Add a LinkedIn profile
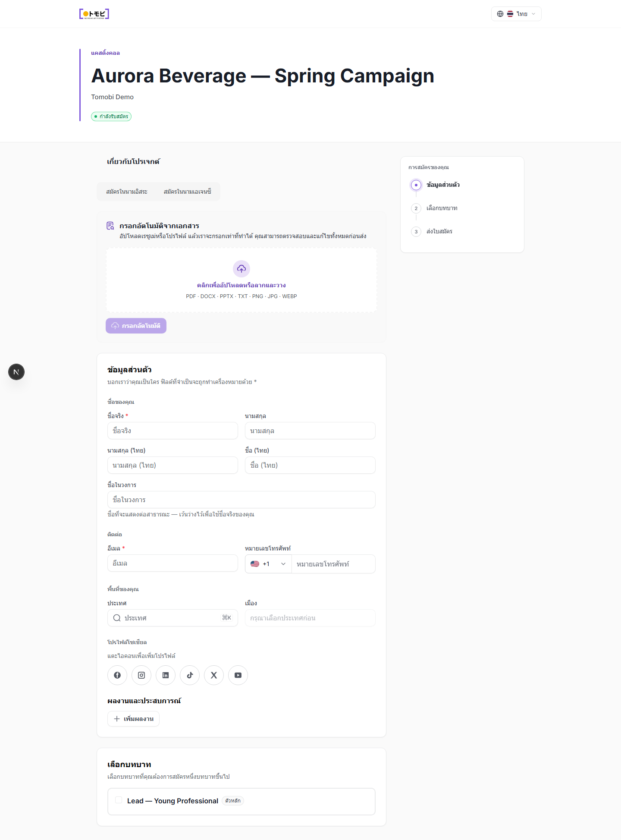Viewport: 621px width, 840px height. [x=166, y=675]
